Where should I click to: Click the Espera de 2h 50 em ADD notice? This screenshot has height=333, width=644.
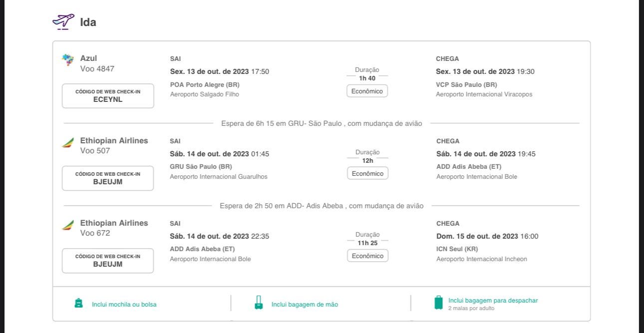tap(322, 206)
